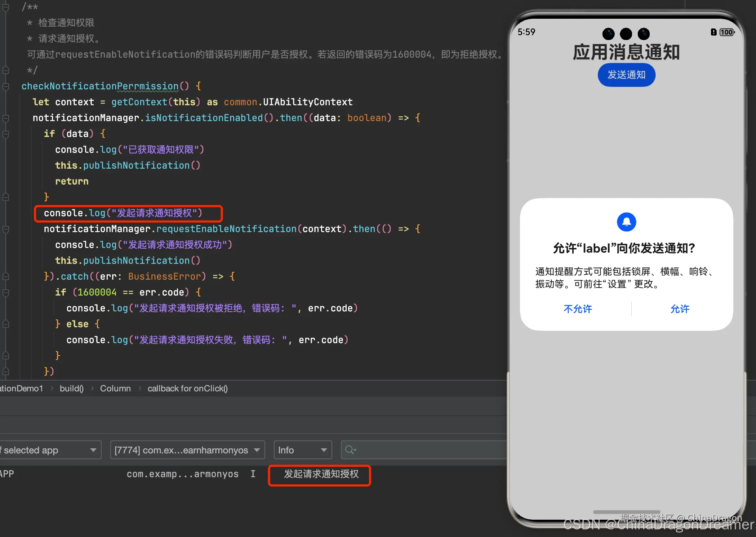Open the process dropdown showing [7774]

tap(187, 450)
